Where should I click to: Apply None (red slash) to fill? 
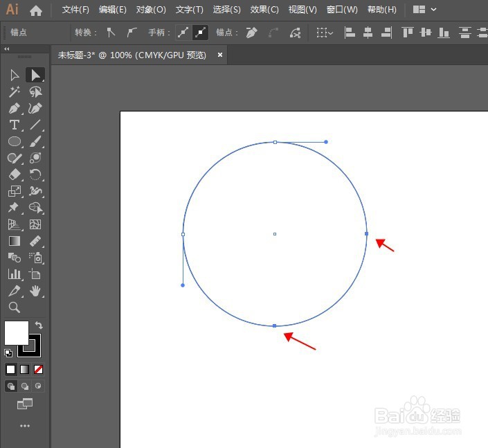[38, 370]
